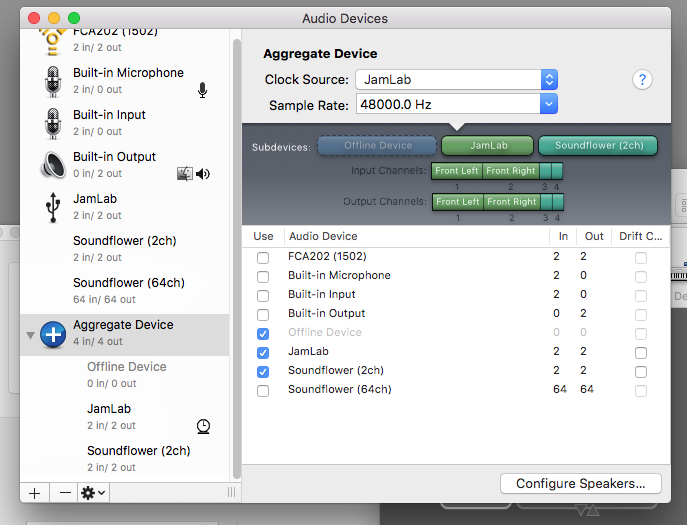Click the Built-in Input microphone icon
The width and height of the screenshot is (687, 525).
(53, 124)
